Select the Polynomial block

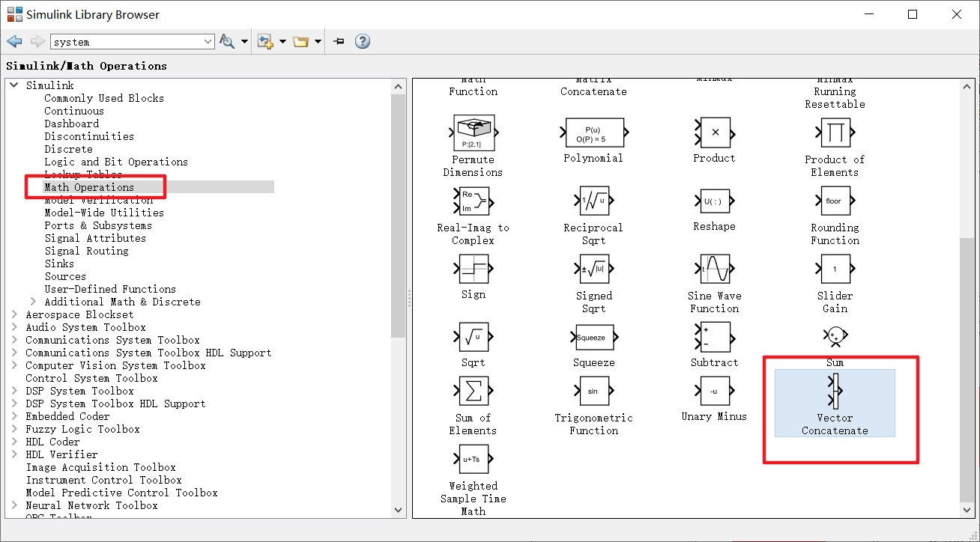[593, 133]
